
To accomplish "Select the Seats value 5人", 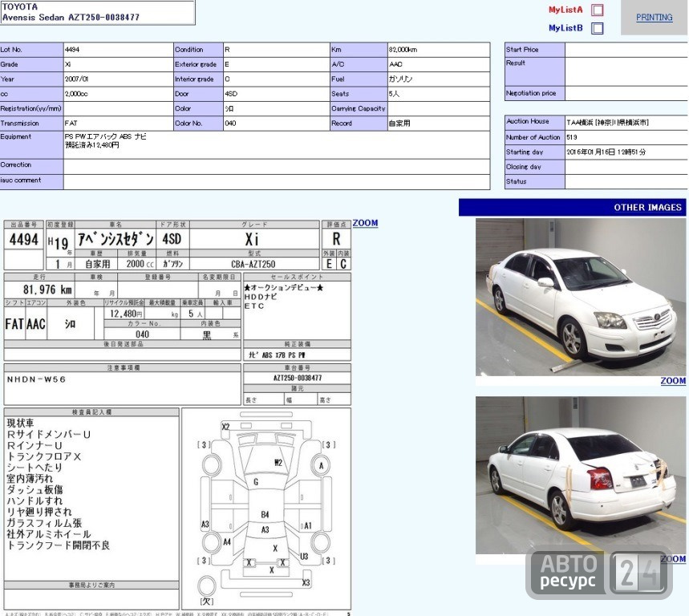I will tap(394, 94).
